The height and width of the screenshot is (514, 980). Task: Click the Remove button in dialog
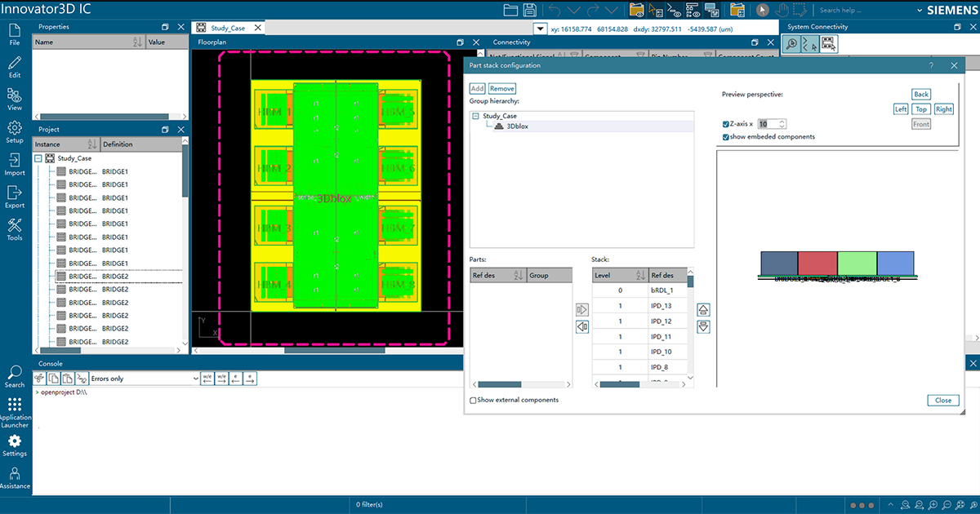(502, 88)
